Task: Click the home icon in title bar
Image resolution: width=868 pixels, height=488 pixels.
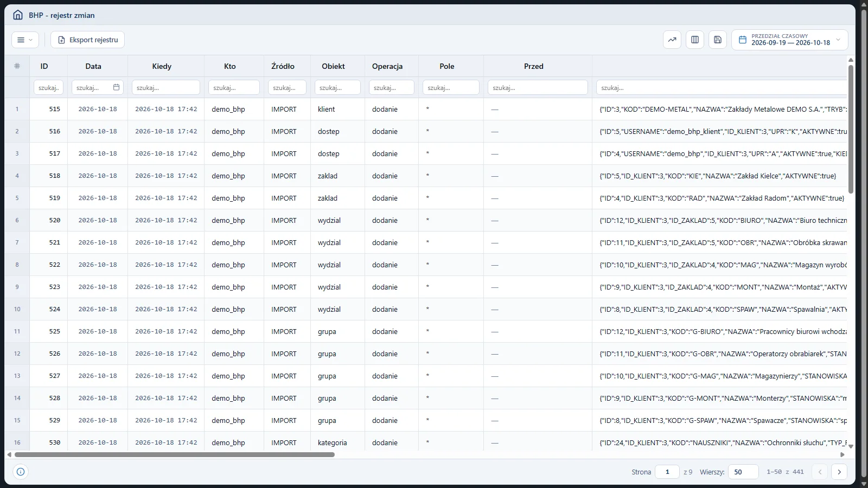Action: coord(18,15)
